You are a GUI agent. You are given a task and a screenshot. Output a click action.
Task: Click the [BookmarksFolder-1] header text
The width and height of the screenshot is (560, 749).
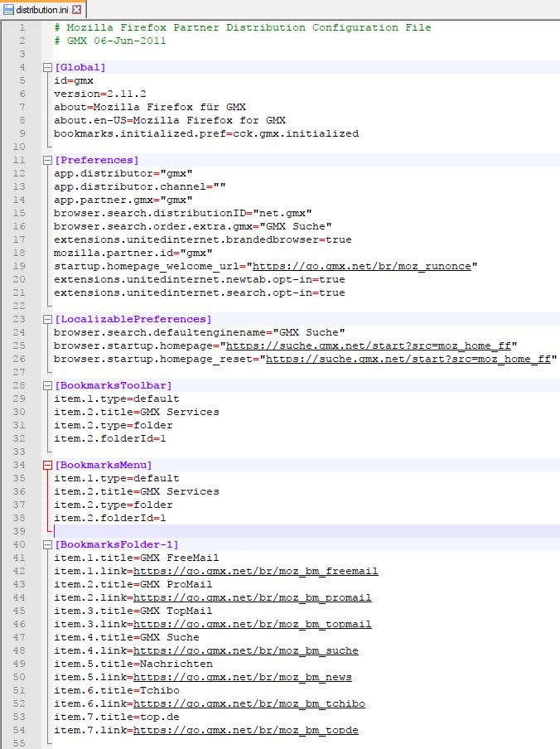pos(117,544)
